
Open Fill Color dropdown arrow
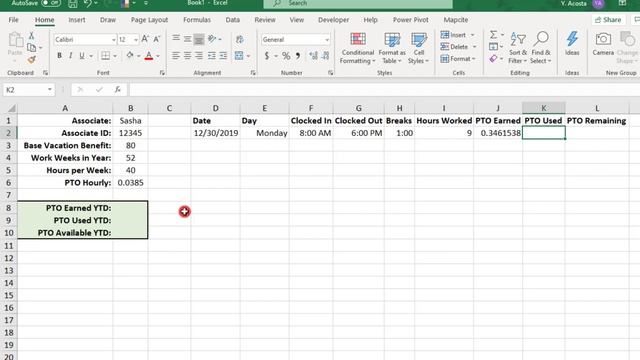138,56
